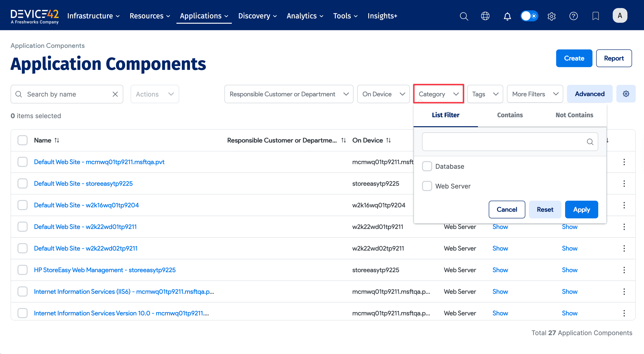Open the notifications bell

click(508, 16)
